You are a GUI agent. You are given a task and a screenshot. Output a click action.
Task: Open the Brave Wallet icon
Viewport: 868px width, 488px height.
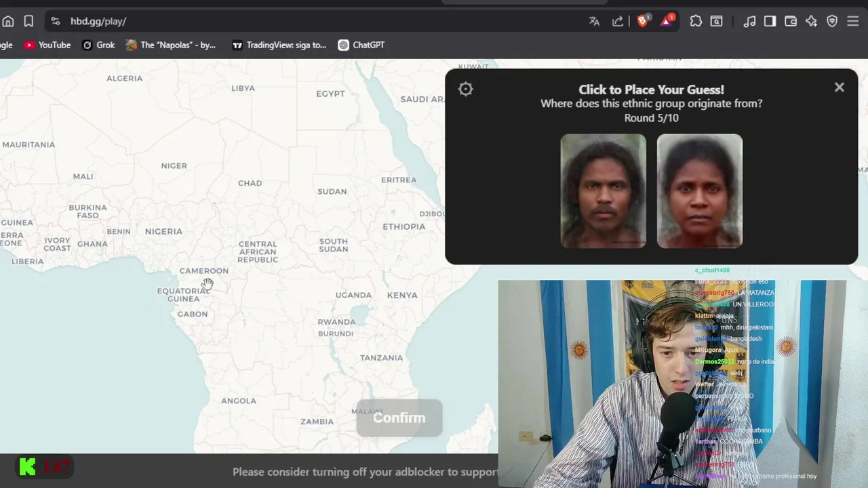[791, 21]
